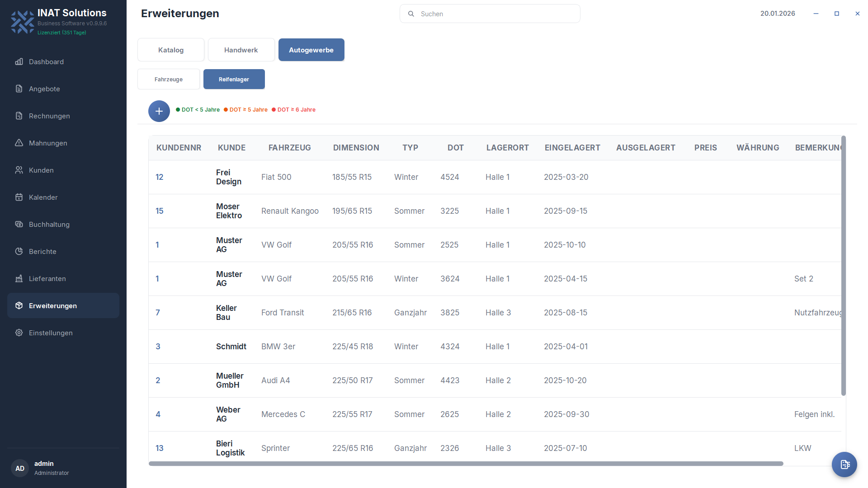This screenshot has width=868, height=488.
Task: Open customer number 12 link
Action: [160, 177]
